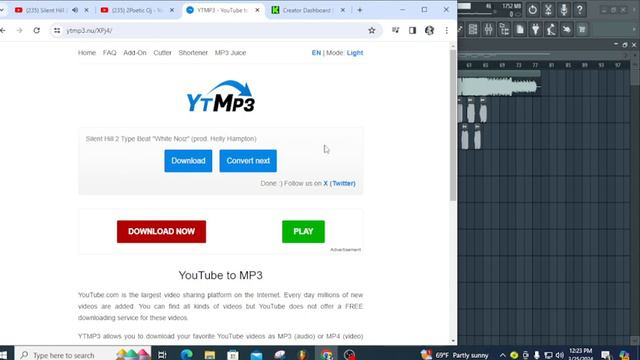640x360 pixels.
Task: Go forward in Chrome history
Action: [20, 31]
